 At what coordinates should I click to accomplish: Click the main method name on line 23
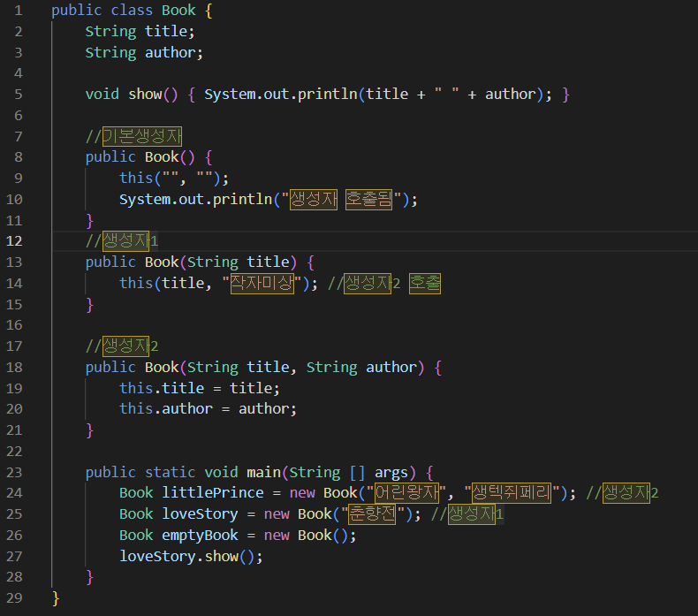(x=263, y=472)
